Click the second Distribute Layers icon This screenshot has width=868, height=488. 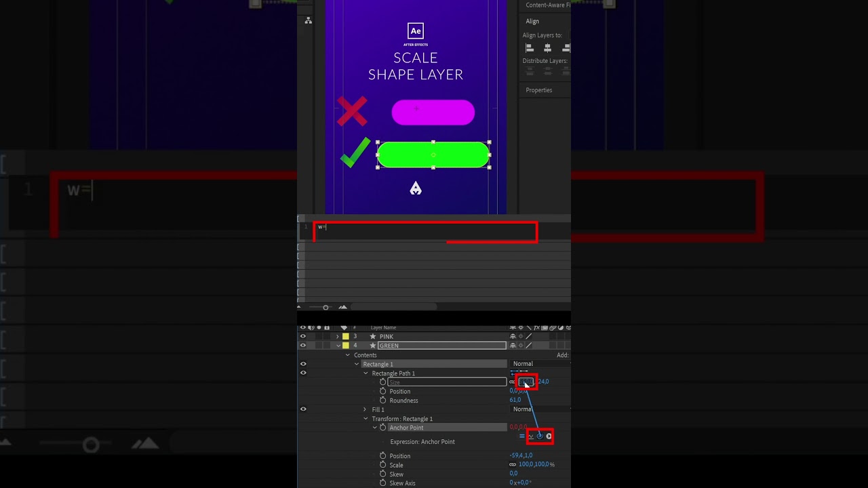point(547,70)
